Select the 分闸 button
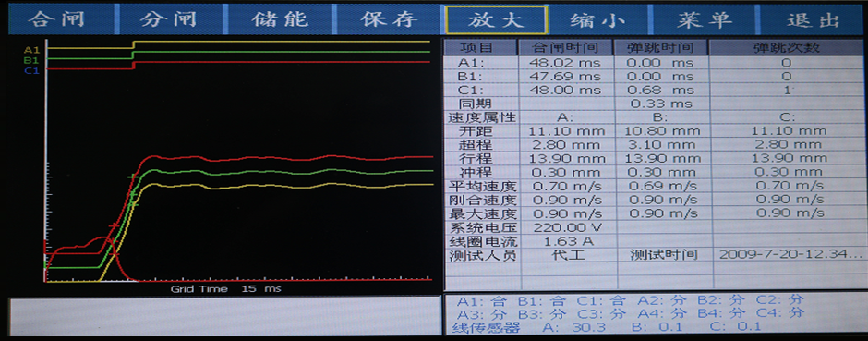 click(170, 18)
